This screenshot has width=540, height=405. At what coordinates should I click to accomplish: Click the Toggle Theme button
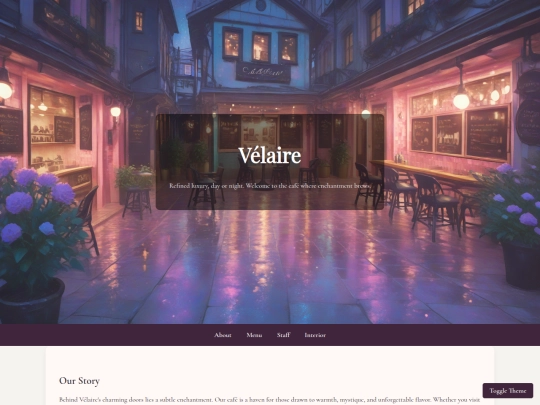tap(508, 391)
